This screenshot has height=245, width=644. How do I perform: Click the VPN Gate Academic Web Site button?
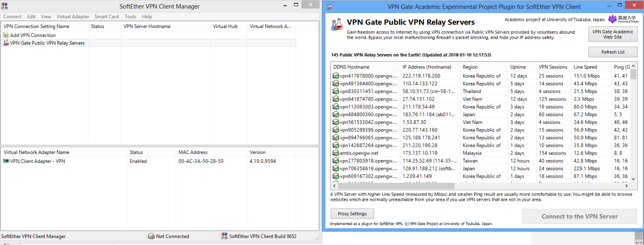click(613, 34)
